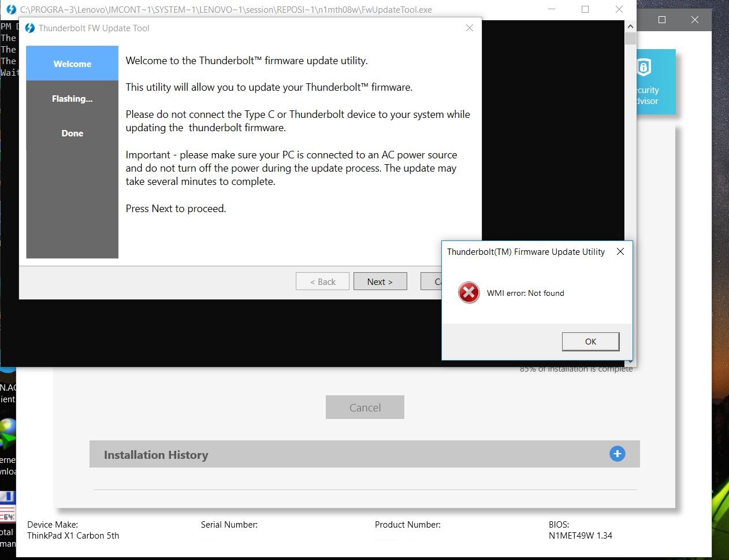Image resolution: width=729 pixels, height=560 pixels.
Task: Click the Product Number label
Action: tap(408, 525)
